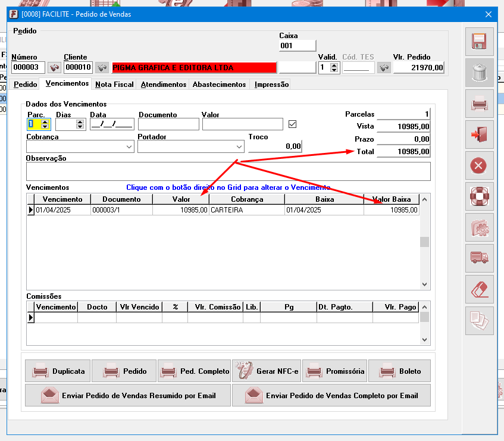Click the eraser clear icon
The width and height of the screenshot is (504, 441).
click(x=479, y=289)
